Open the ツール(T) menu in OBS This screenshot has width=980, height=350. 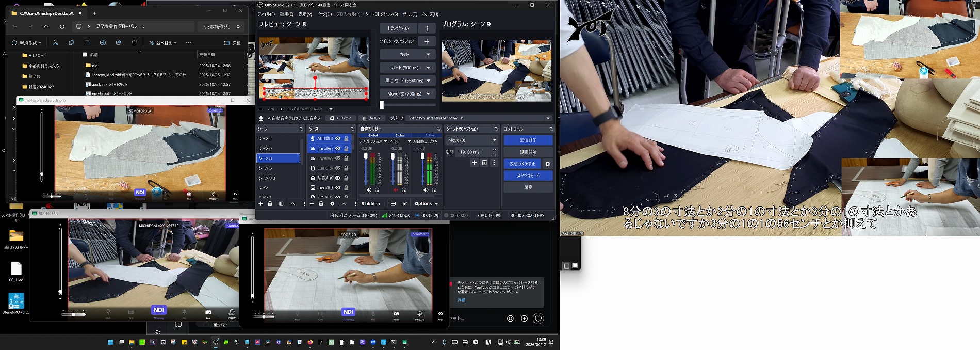(410, 14)
